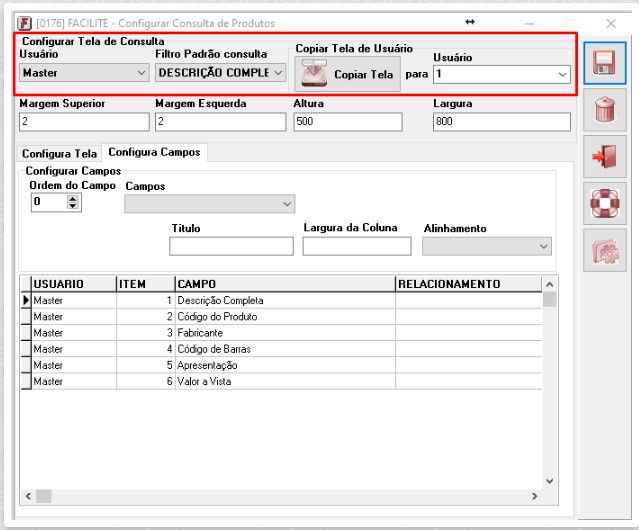Select the Configura Campos tab
Screen dimensions: 639x530
[x=154, y=152]
